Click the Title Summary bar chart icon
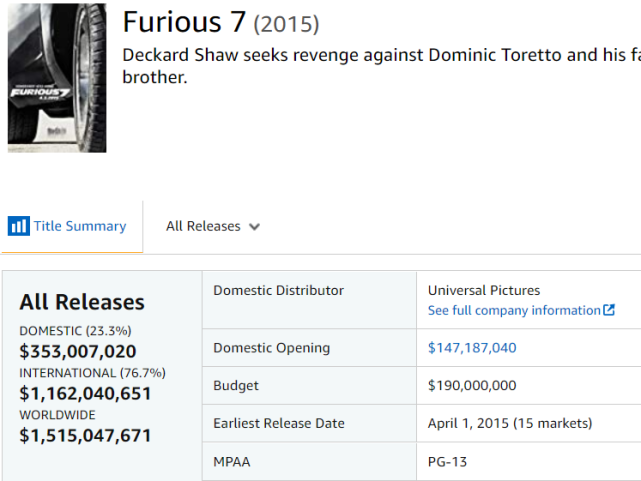This screenshot has width=641, height=481. (x=18, y=226)
